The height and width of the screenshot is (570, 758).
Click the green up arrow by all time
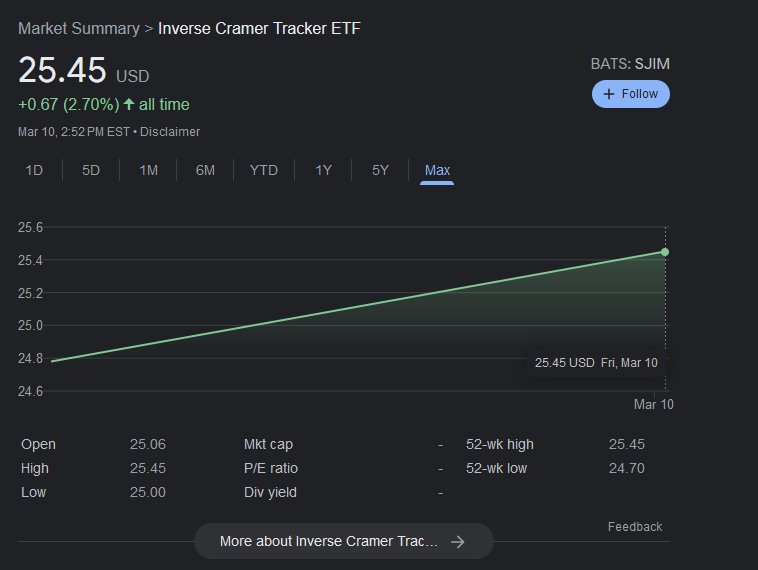[129, 104]
